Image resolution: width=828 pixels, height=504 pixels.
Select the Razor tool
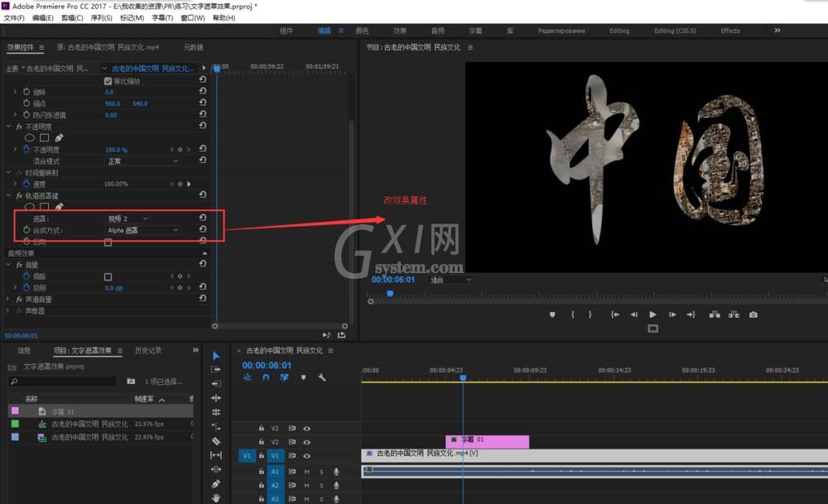[216, 440]
